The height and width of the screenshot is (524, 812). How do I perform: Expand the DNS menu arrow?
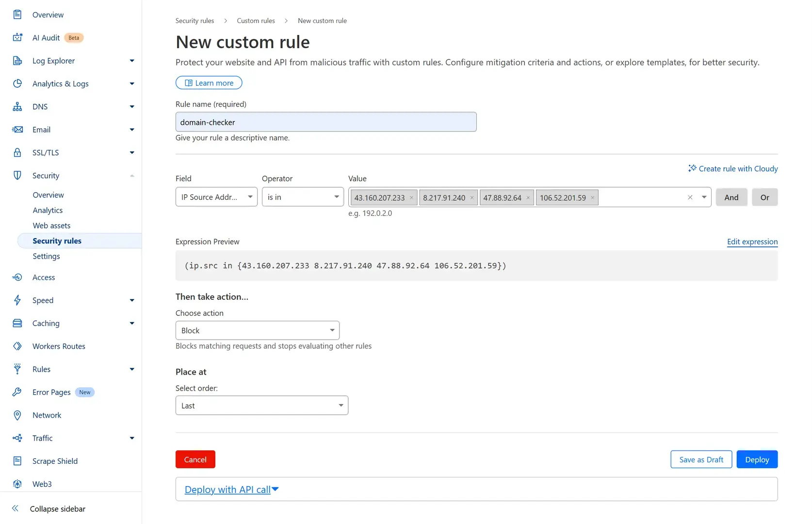(x=132, y=107)
